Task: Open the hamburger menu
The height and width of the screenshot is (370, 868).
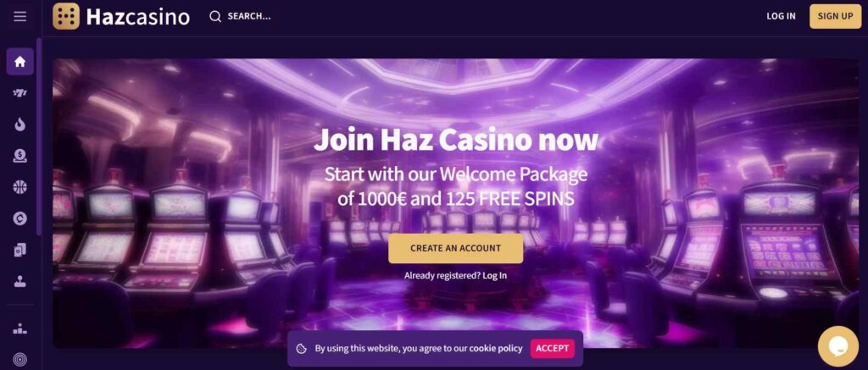Action: coord(20,16)
